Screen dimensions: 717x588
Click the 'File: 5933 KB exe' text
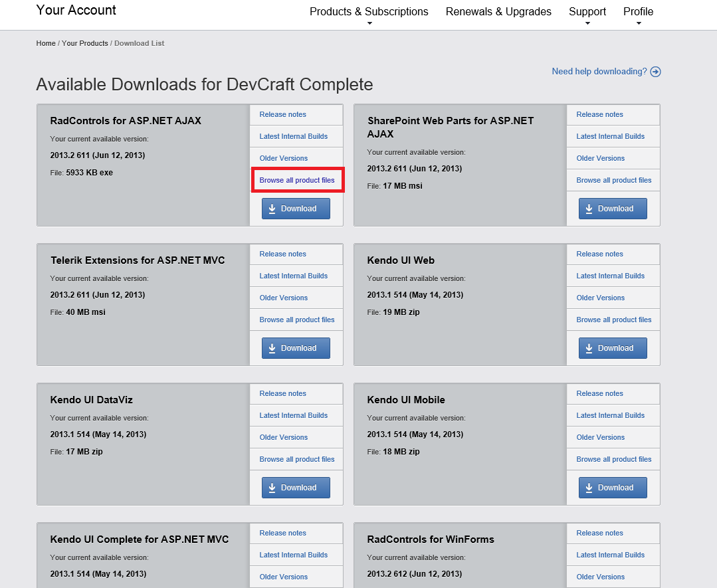pos(81,173)
